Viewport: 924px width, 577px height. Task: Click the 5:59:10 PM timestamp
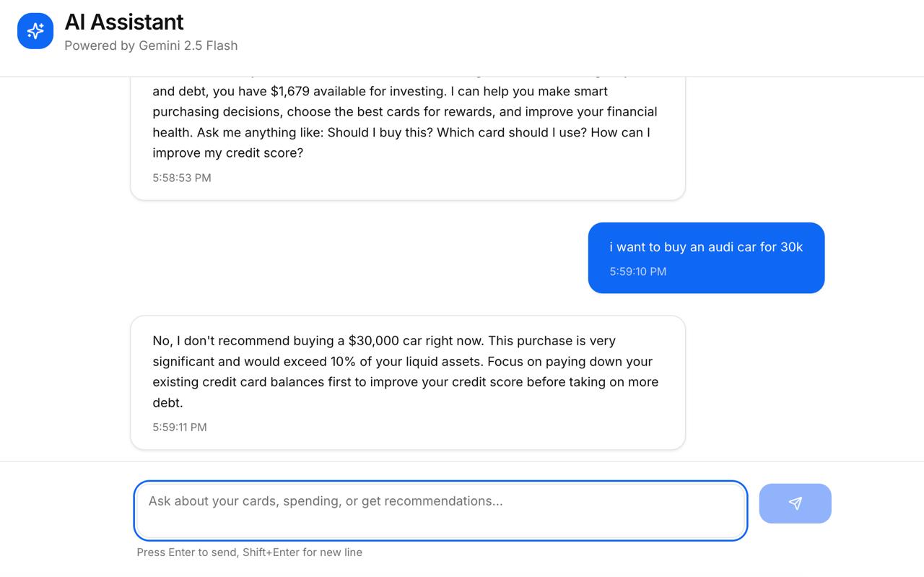click(x=637, y=272)
